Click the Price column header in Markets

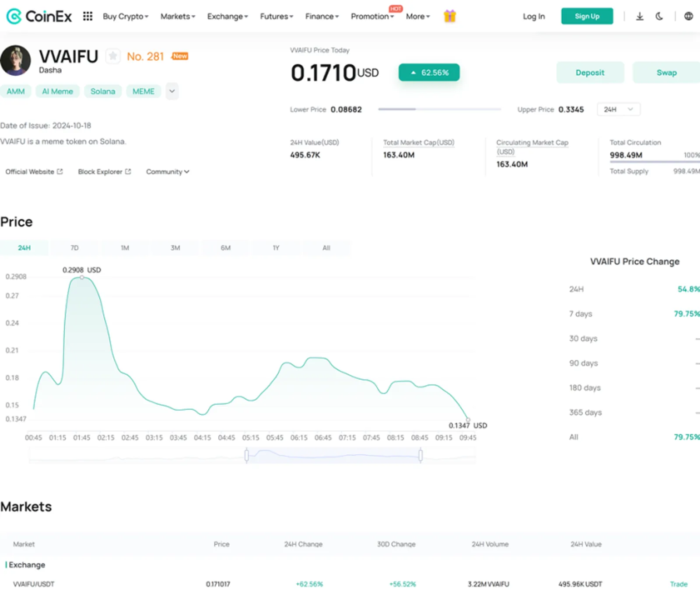[x=221, y=544]
